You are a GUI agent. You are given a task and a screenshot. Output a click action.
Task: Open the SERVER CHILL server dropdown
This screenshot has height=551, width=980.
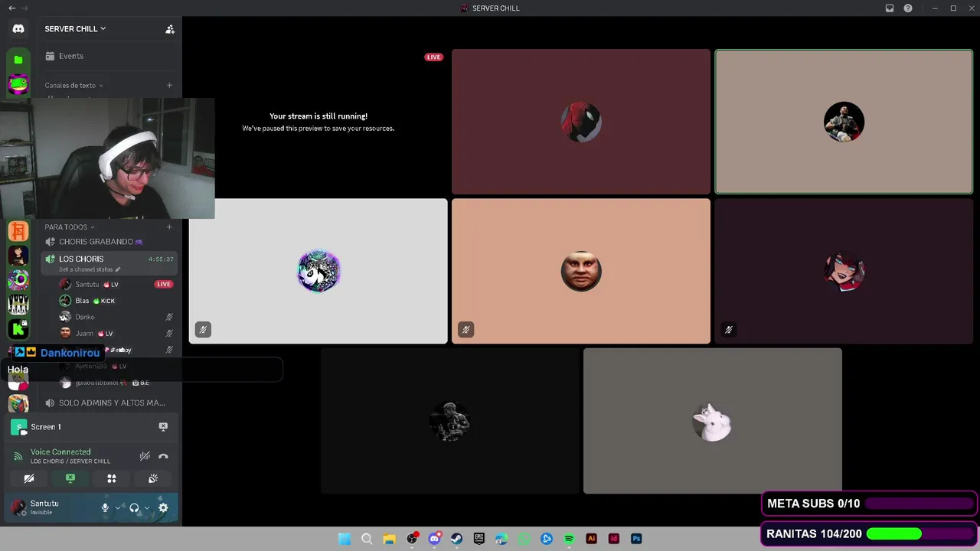[75, 29]
